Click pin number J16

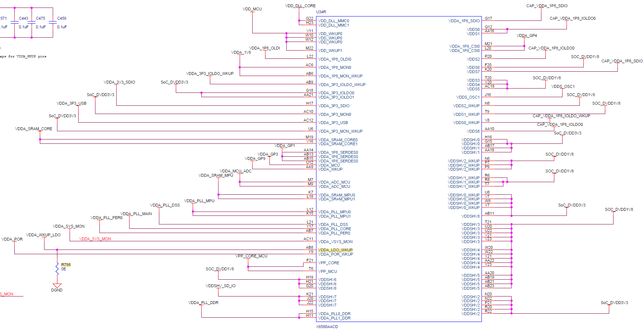[488, 95]
